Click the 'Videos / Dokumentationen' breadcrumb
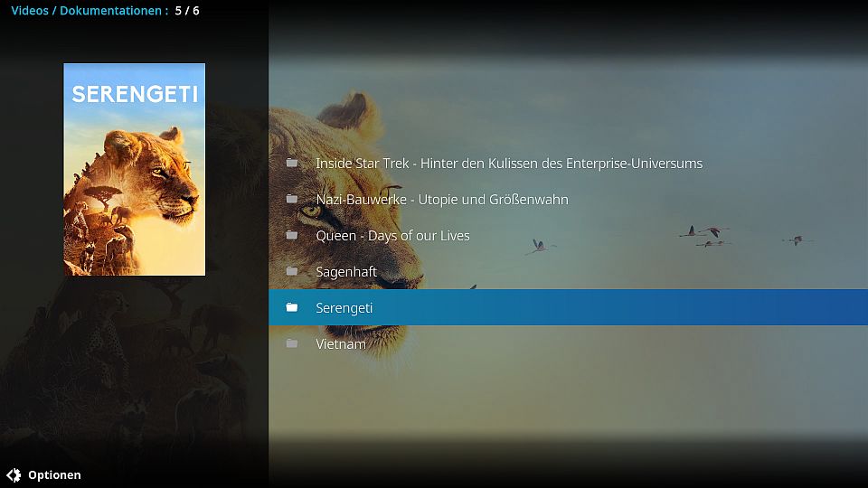Image resolution: width=868 pixels, height=488 pixels. tap(90, 11)
